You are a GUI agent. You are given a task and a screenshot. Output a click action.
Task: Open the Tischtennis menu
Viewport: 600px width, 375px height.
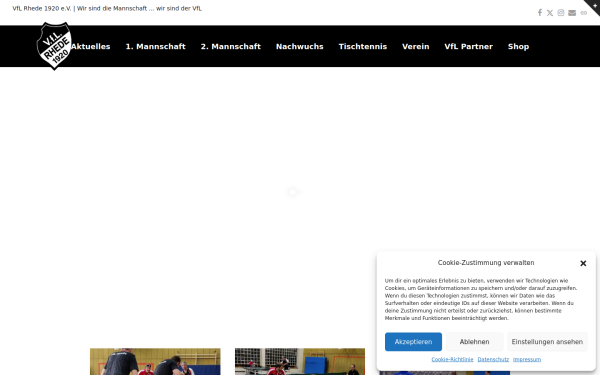[363, 46]
